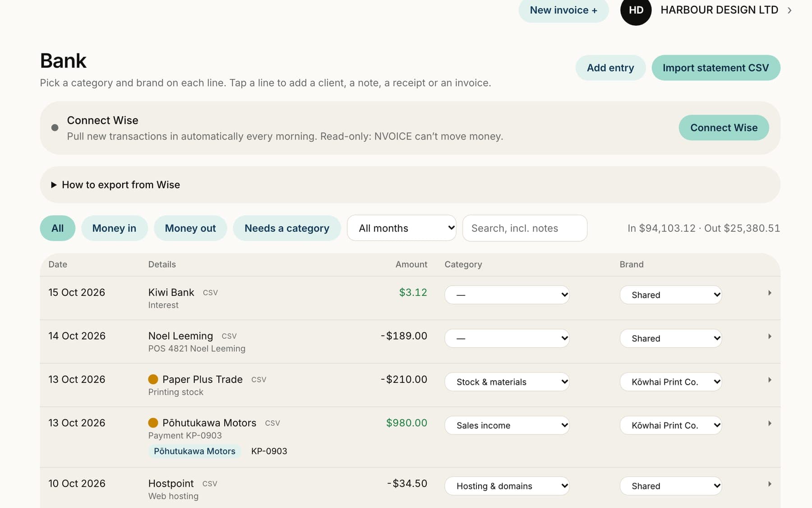Open Hosting & domains category dropdown
Screen dimensions: 812x508
(507, 486)
